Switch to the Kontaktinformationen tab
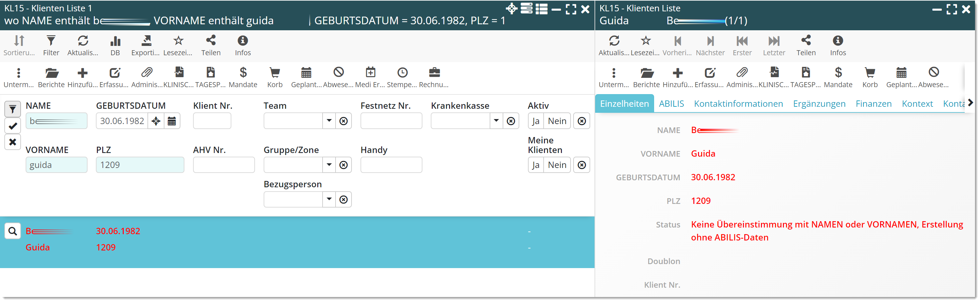 (x=738, y=104)
